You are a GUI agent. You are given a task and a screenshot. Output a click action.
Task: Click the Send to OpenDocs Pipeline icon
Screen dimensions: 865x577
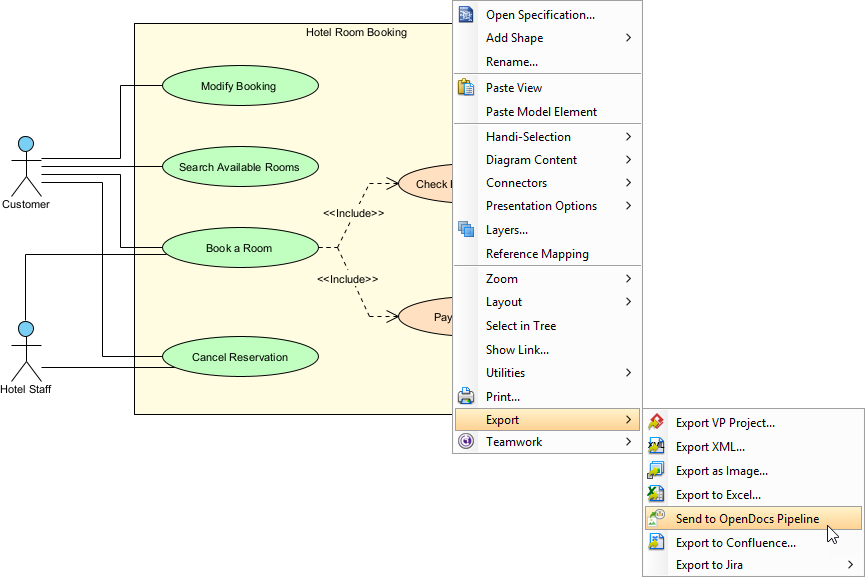point(656,518)
